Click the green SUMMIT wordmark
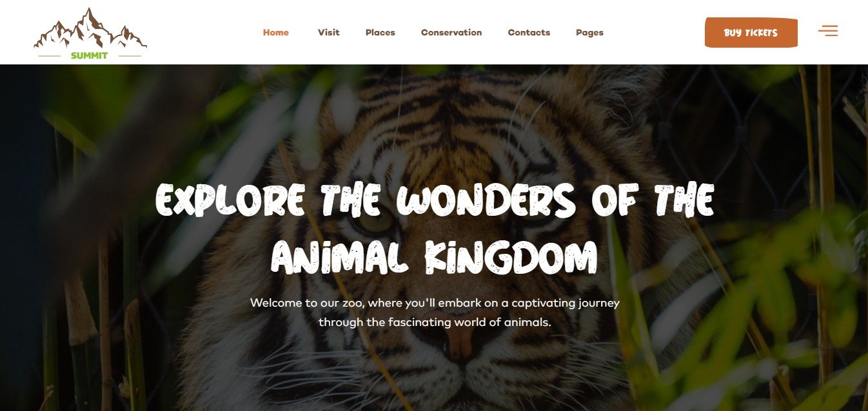Image resolution: width=868 pixels, height=411 pixels. (x=90, y=55)
